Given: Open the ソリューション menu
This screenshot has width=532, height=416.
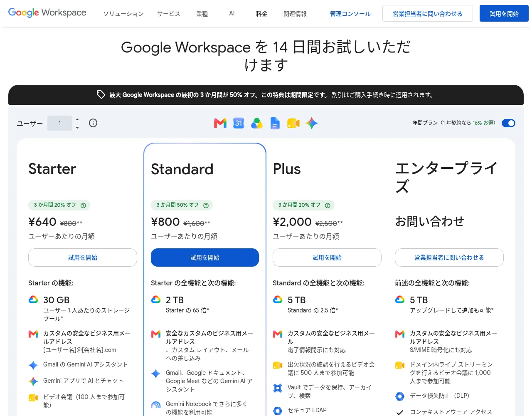Looking at the screenshot, I should (123, 14).
